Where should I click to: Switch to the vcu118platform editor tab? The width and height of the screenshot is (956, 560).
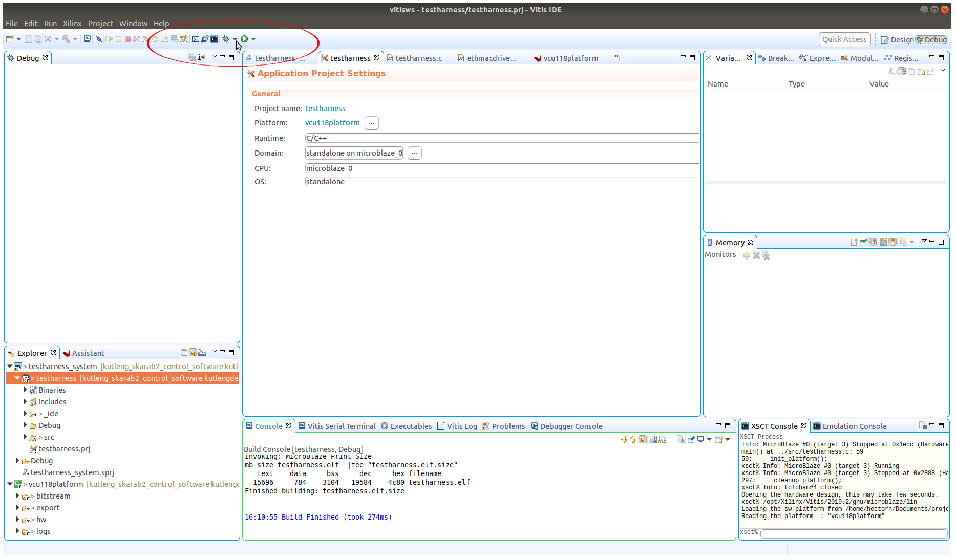566,58
